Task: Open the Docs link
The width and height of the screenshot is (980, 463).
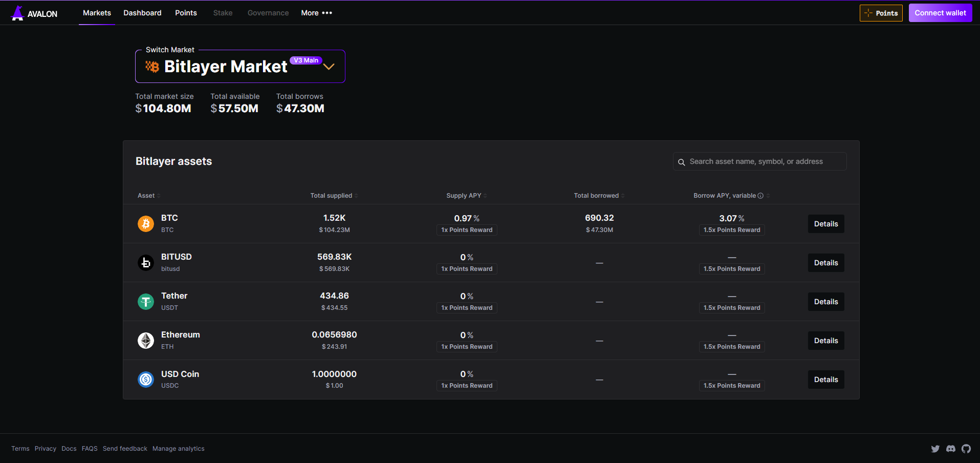Action: [69, 449]
